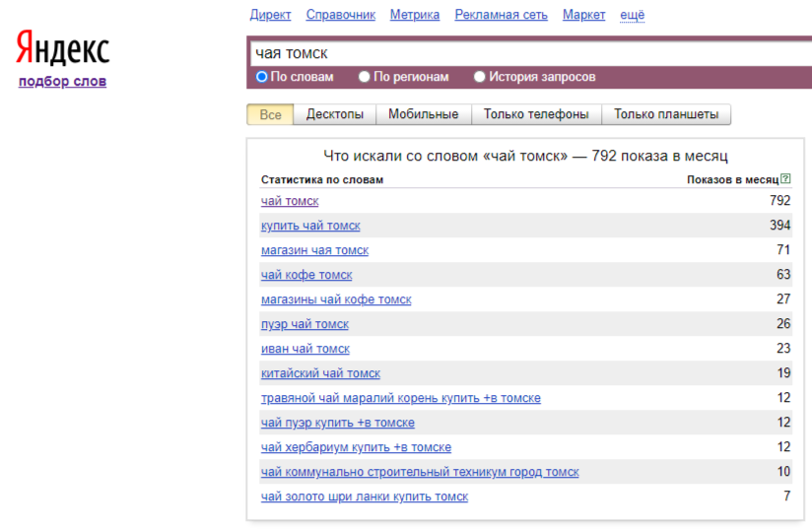Image resolution: width=812 pixels, height=529 pixels.
Task: Click the value 792 in чай томск row
Action: 779,200
